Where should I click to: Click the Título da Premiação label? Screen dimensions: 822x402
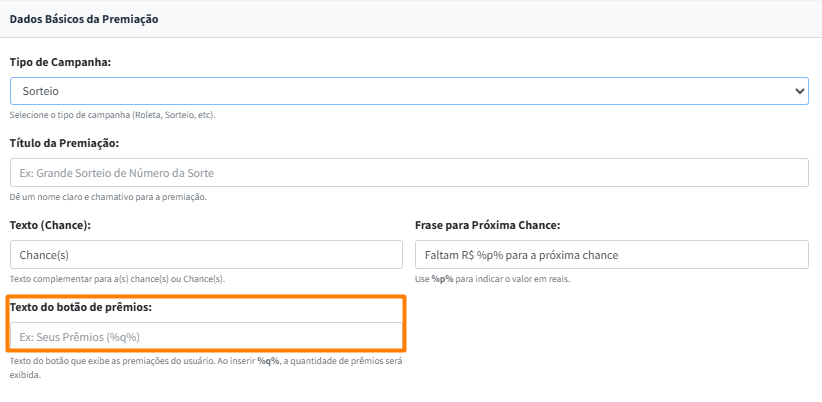click(64, 144)
